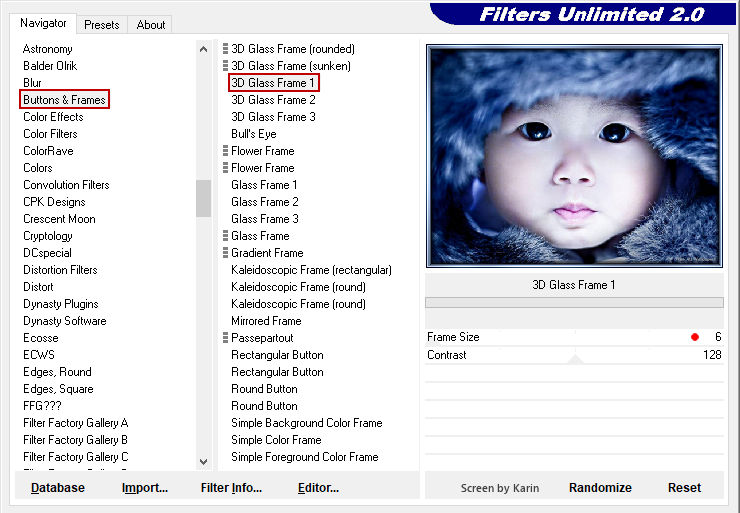
Task: Click the Filter Info... button
Action: point(231,488)
